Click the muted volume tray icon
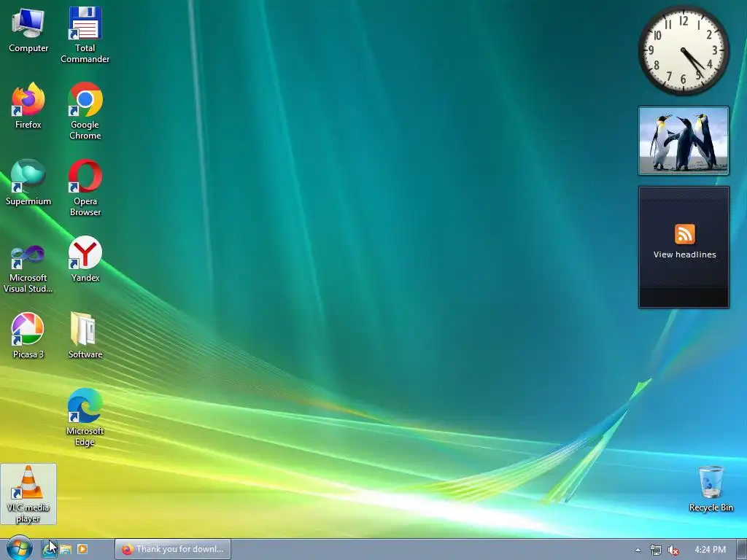747x560 pixels. pos(673,550)
